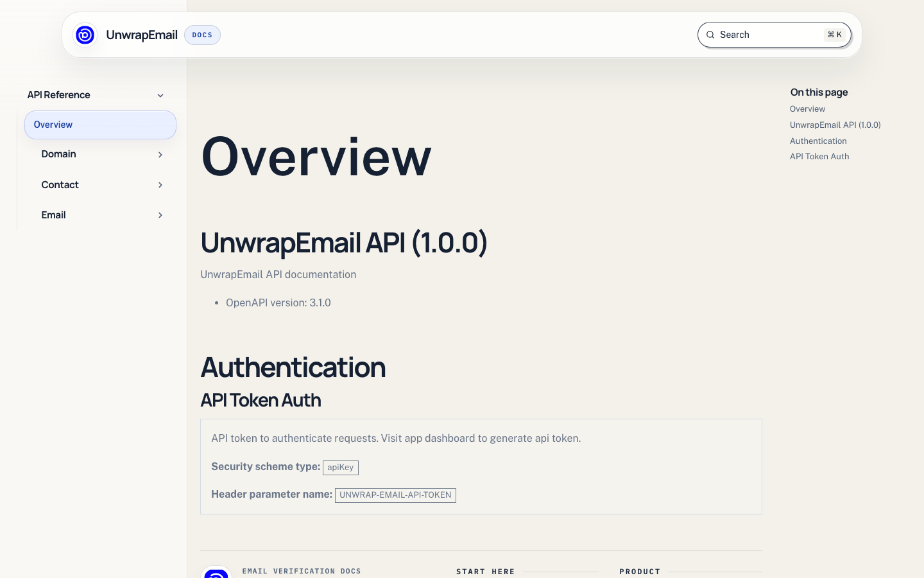Expand the Contact chevron
924x578 pixels.
(x=160, y=185)
